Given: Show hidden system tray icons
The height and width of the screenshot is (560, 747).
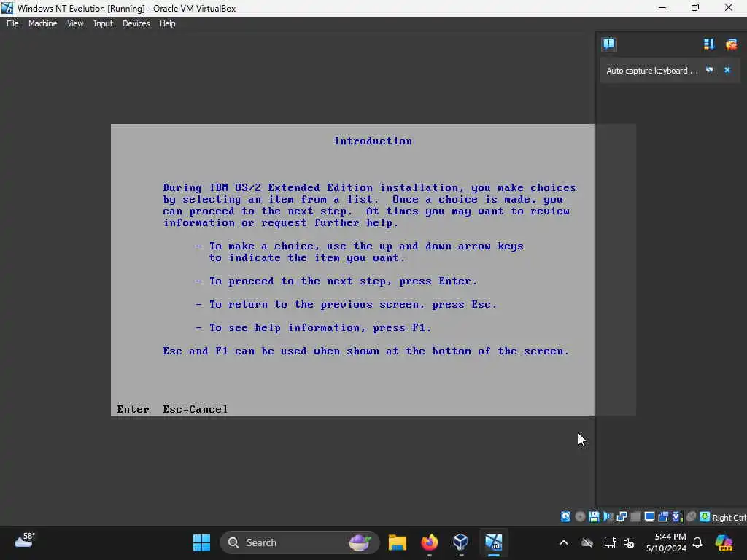Looking at the screenshot, I should point(564,542).
